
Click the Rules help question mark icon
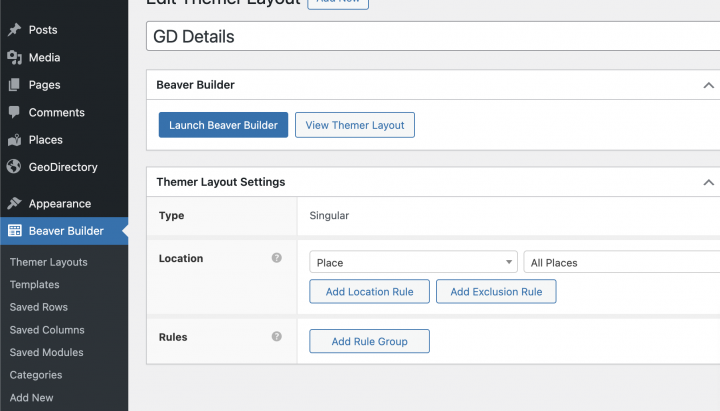coord(277,337)
